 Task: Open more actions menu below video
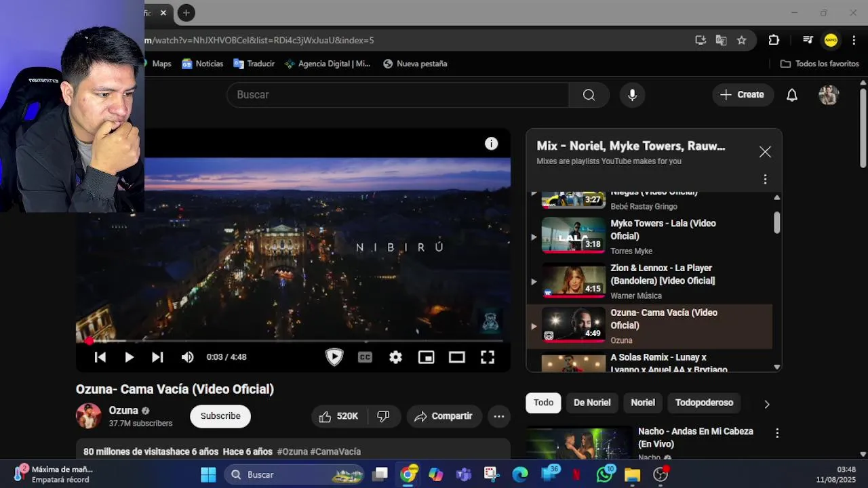[x=499, y=416]
